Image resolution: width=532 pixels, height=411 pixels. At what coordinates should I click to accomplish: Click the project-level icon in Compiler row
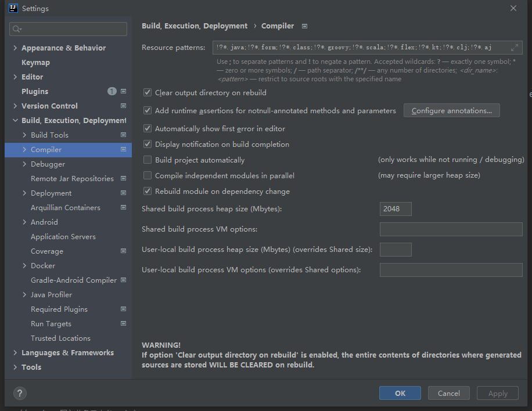click(124, 150)
